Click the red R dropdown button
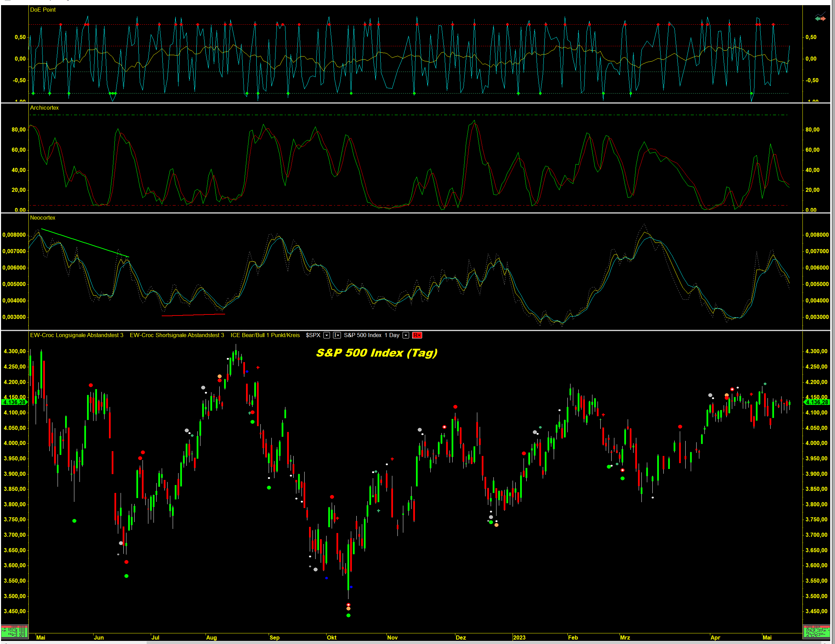This screenshot has width=835, height=644. tap(417, 335)
